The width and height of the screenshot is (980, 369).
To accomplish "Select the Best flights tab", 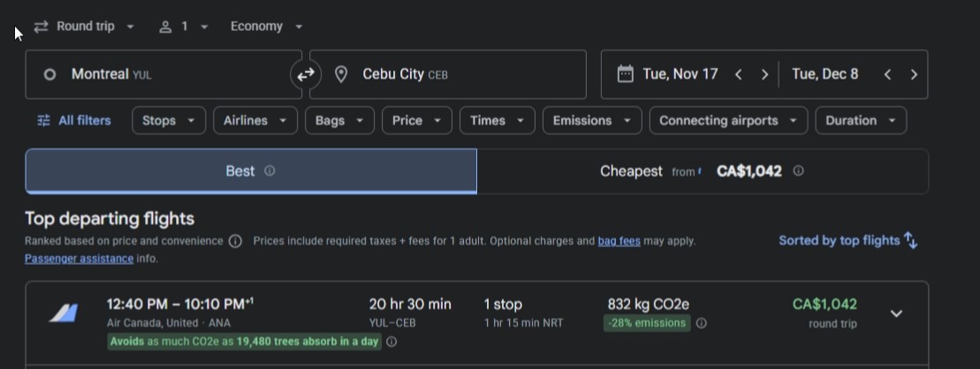I will [x=251, y=171].
